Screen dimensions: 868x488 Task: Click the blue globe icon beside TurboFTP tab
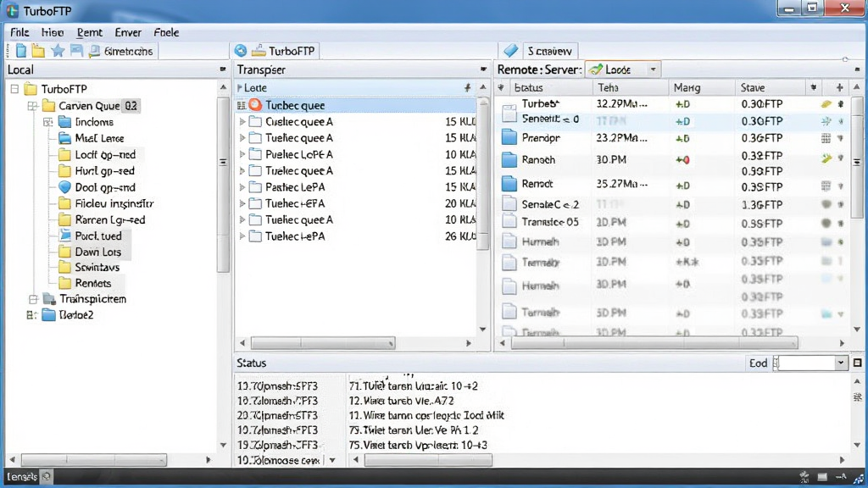pyautogui.click(x=241, y=51)
